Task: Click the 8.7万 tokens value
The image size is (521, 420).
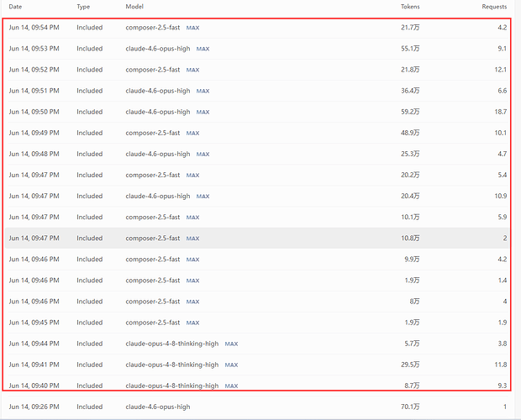Action: pos(412,386)
